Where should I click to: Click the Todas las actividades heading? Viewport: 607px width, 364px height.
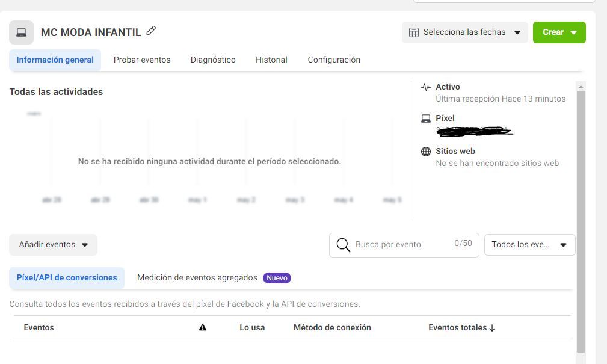pos(56,92)
